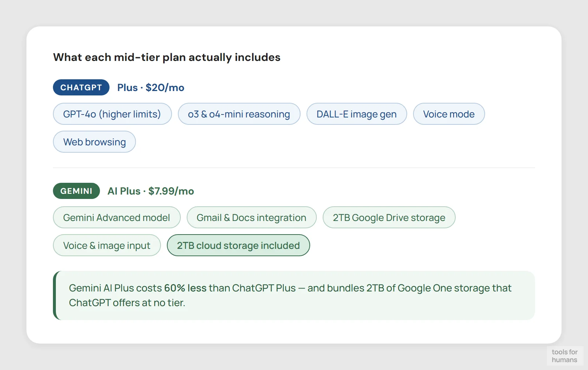Click the AI Plus · $7.99/mo price text

click(x=151, y=191)
